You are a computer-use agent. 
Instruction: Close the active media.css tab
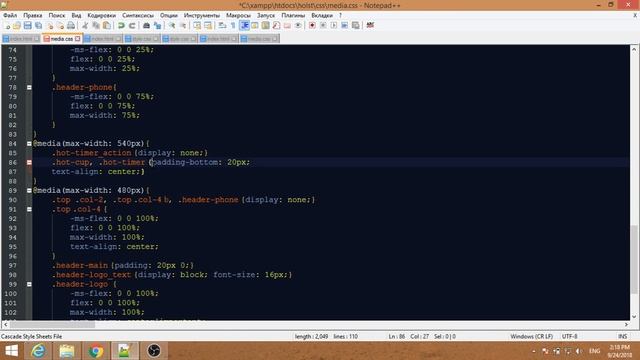[78, 39]
